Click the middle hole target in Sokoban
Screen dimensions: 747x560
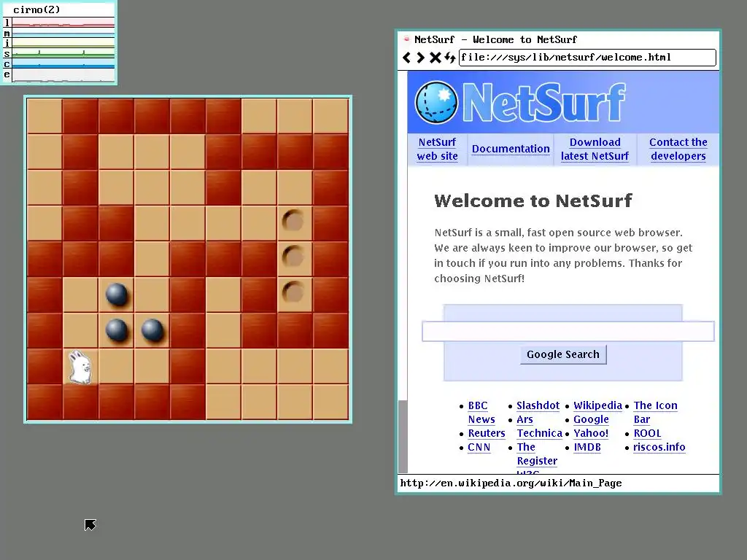click(293, 257)
